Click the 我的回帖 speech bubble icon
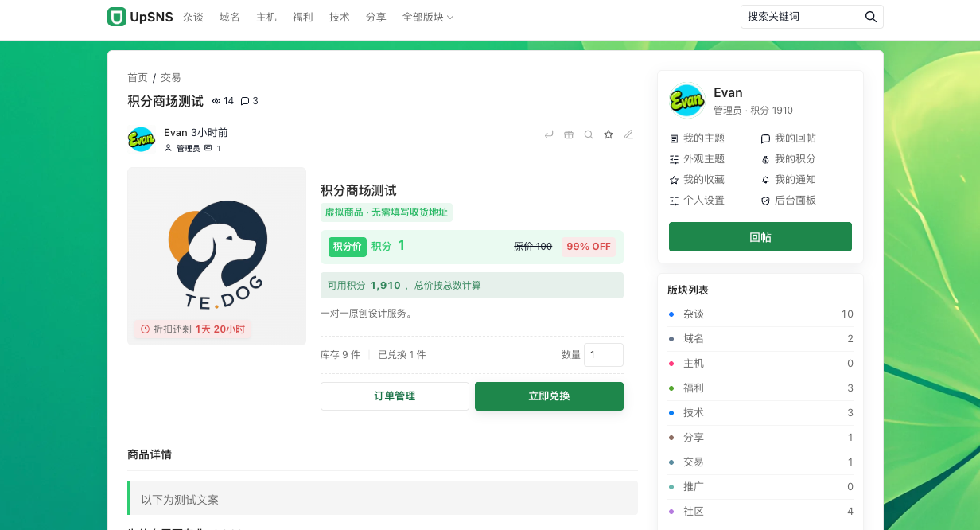The image size is (980, 530). tap(765, 138)
